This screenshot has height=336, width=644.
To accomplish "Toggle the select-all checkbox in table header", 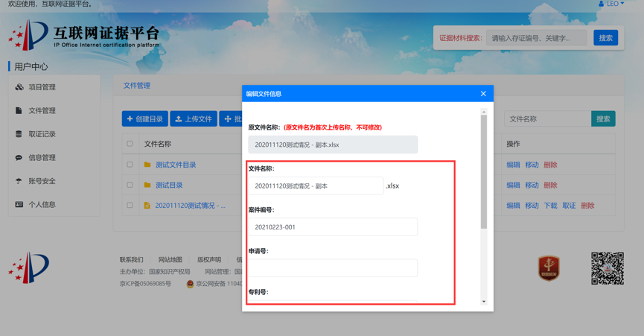I will (x=130, y=144).
